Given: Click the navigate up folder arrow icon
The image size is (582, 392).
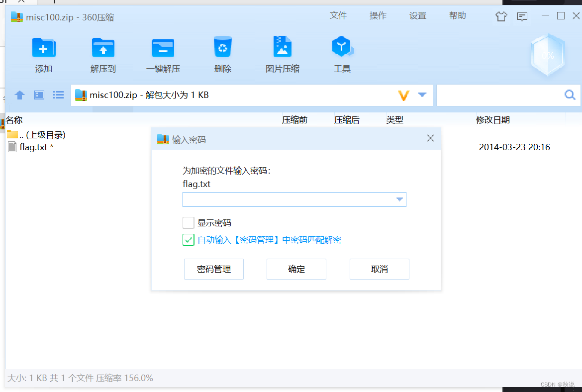Looking at the screenshot, I should click(19, 95).
